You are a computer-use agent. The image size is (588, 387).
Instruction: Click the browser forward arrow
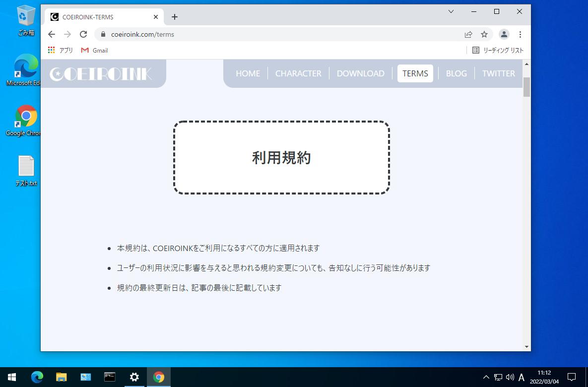[67, 35]
